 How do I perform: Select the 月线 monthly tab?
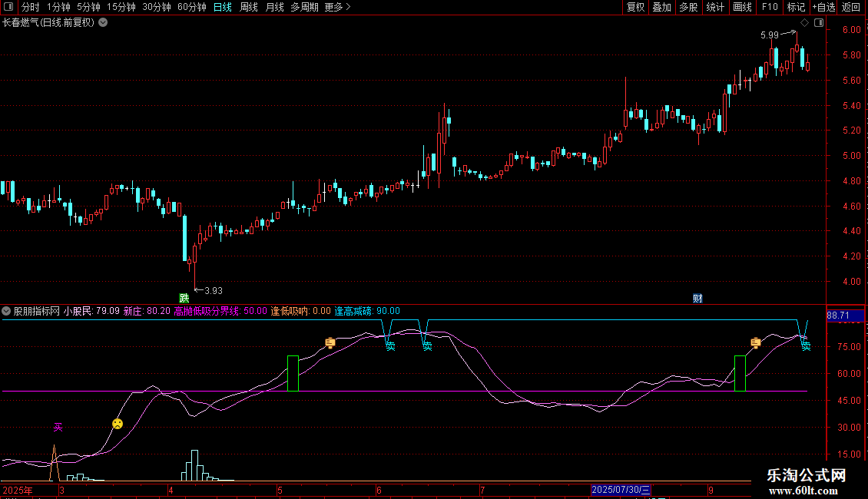[x=274, y=7]
